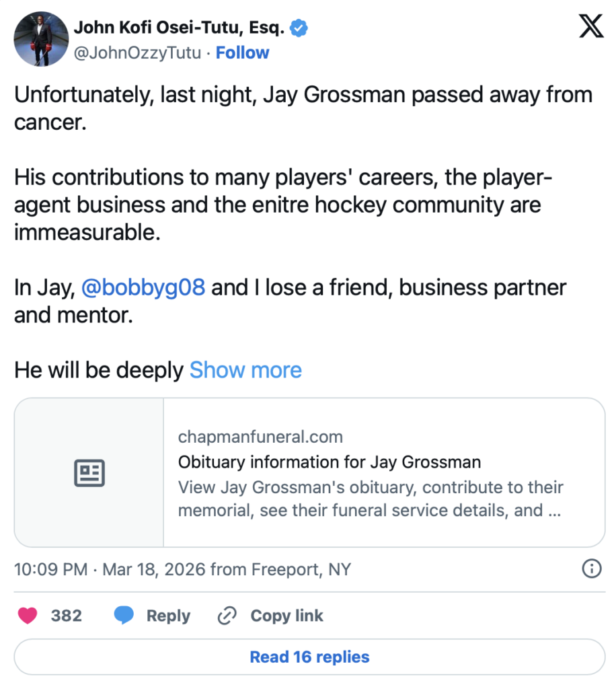This screenshot has width=616, height=689.
Task: Click the X logo icon
Action: 591,27
